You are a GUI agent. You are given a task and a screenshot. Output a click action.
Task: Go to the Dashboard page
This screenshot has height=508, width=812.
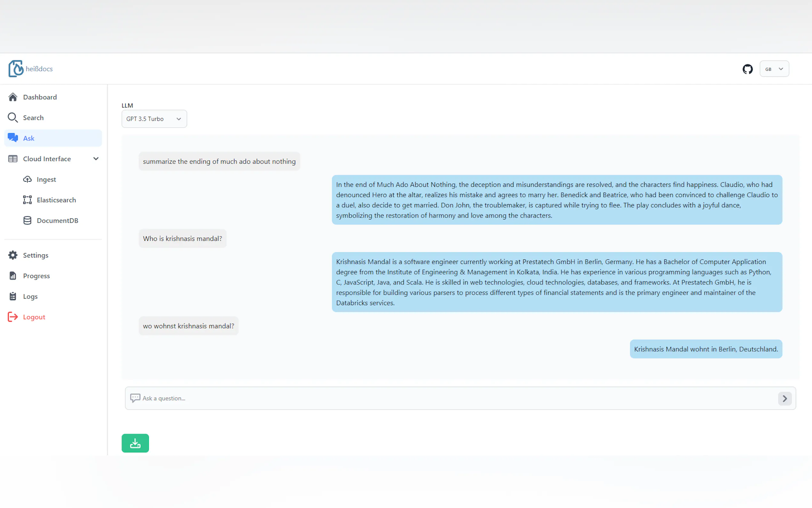(x=40, y=97)
